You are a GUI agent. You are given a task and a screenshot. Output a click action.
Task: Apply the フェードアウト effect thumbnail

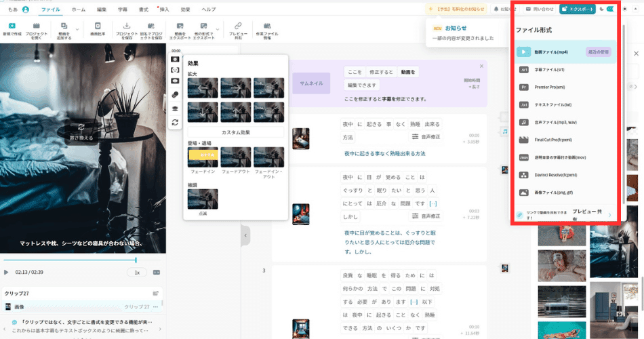(x=236, y=157)
